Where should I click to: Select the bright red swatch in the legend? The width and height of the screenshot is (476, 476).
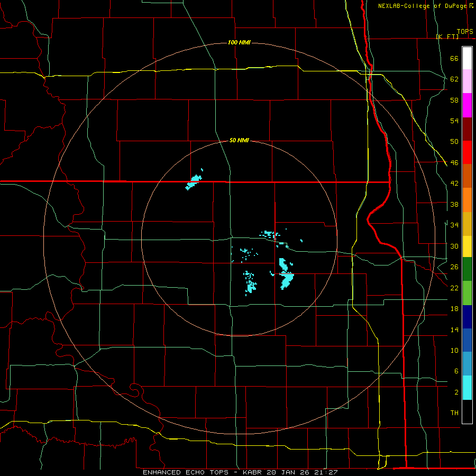coord(467,152)
